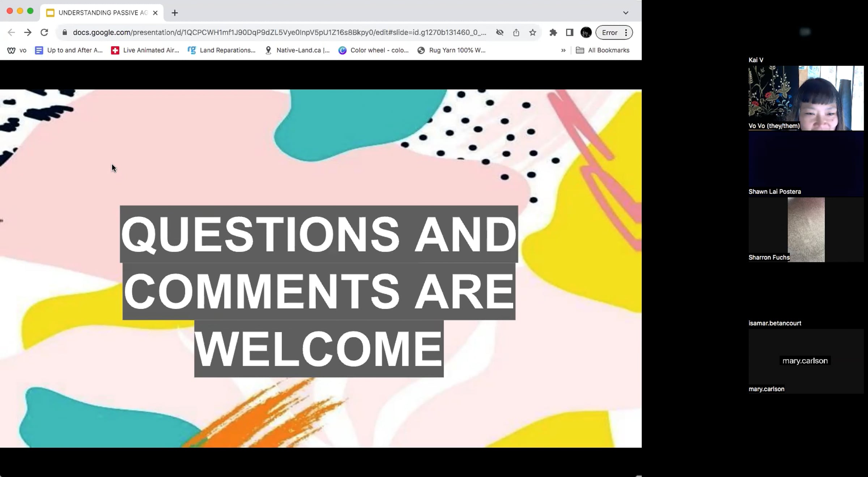Screen dimensions: 868x477
Task: Expand the hidden bookmarks chevron
Action: pos(563,50)
